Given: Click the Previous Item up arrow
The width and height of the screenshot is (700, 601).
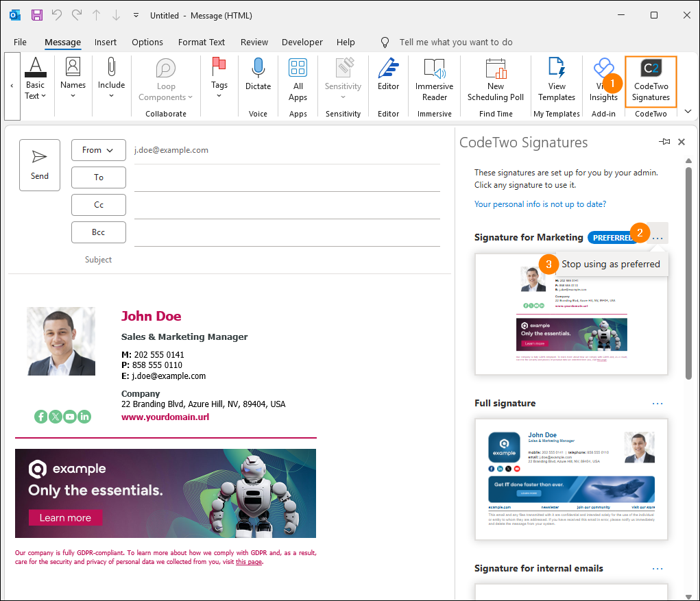Looking at the screenshot, I should coord(97,15).
